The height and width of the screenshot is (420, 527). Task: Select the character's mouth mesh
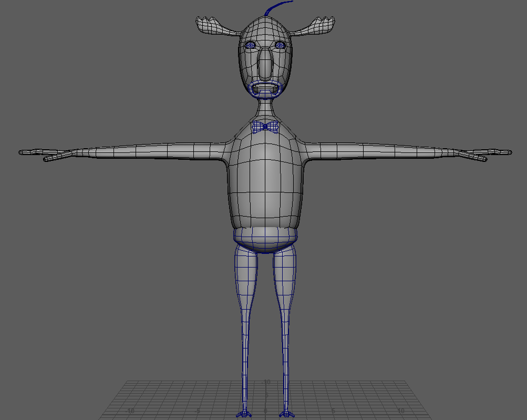[265, 89]
